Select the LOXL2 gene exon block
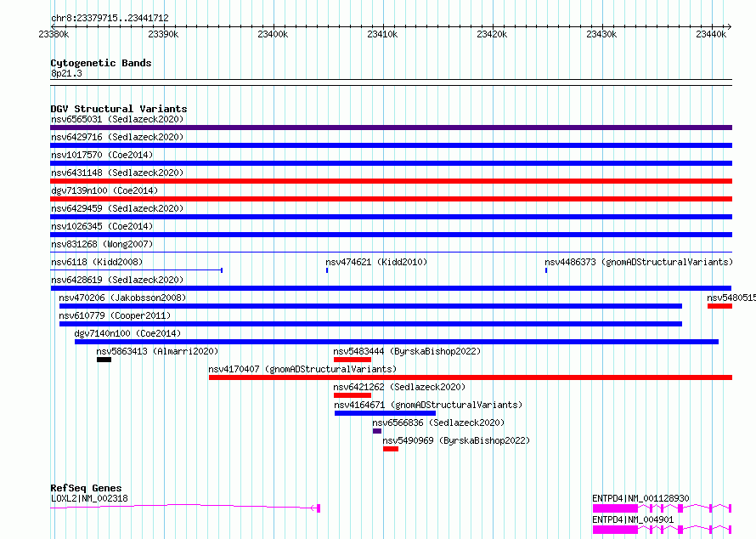This screenshot has height=539, width=756. 319,508
